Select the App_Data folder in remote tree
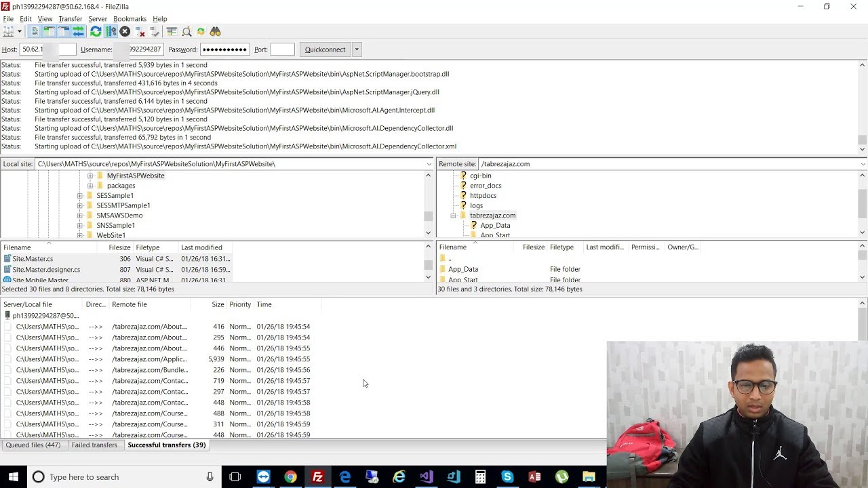This screenshot has height=488, width=868. (495, 226)
